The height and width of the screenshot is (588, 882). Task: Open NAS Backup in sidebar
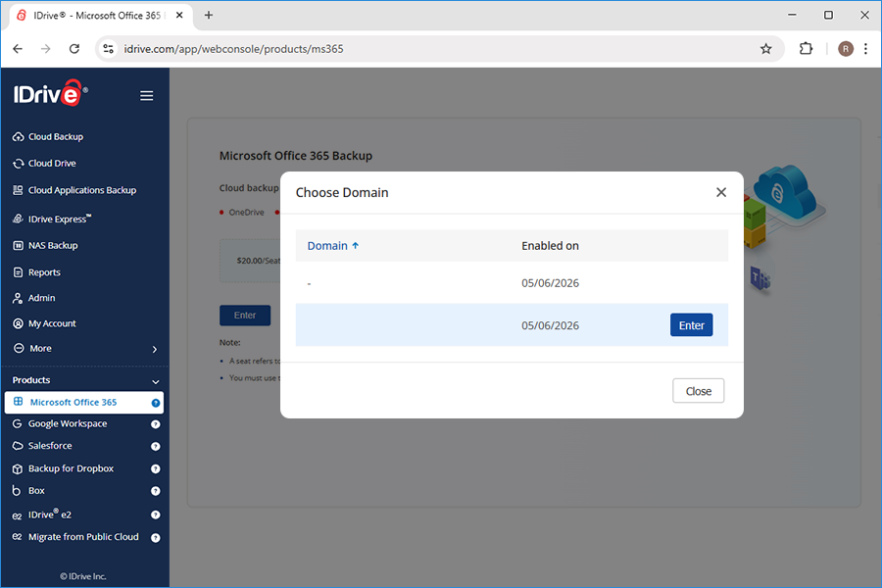pyautogui.click(x=53, y=245)
